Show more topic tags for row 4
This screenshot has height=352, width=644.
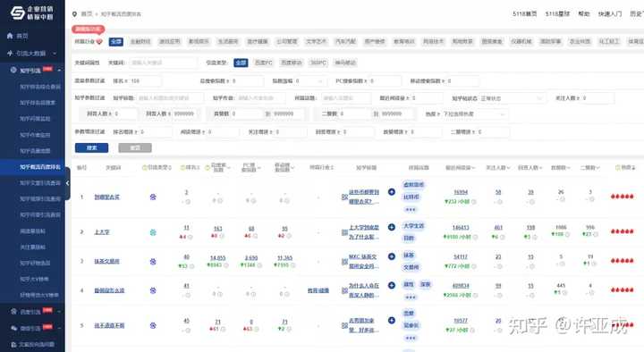[411, 297]
